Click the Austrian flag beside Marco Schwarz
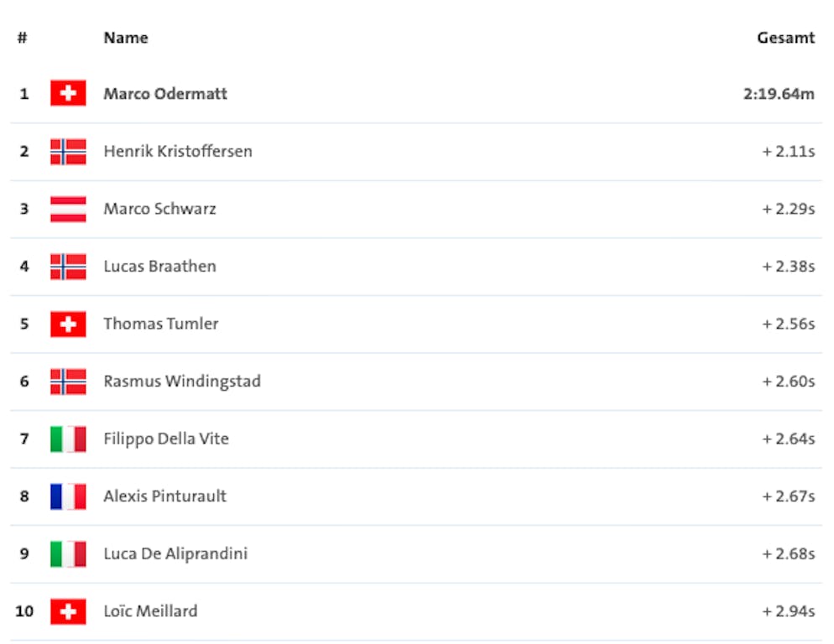834x644 pixels. pos(68,209)
